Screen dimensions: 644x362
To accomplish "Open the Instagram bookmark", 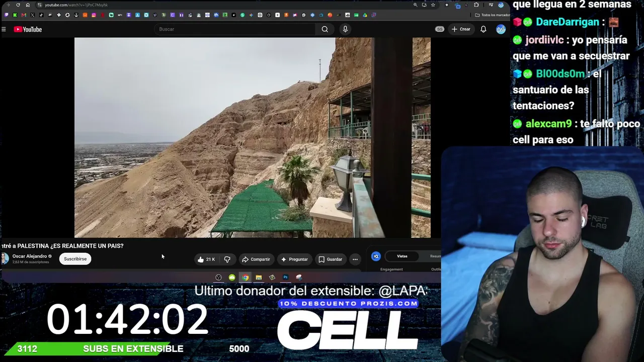I will pos(94,15).
